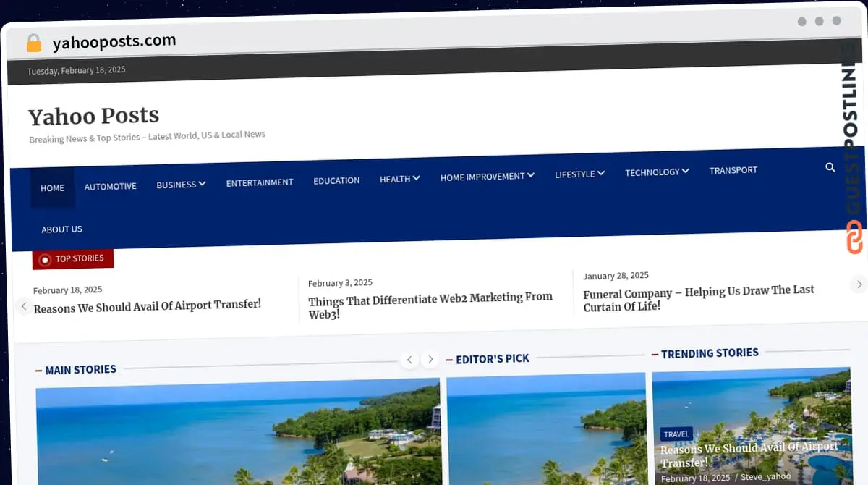The height and width of the screenshot is (485, 868).
Task: Select the Home menu item
Action: [52, 187]
